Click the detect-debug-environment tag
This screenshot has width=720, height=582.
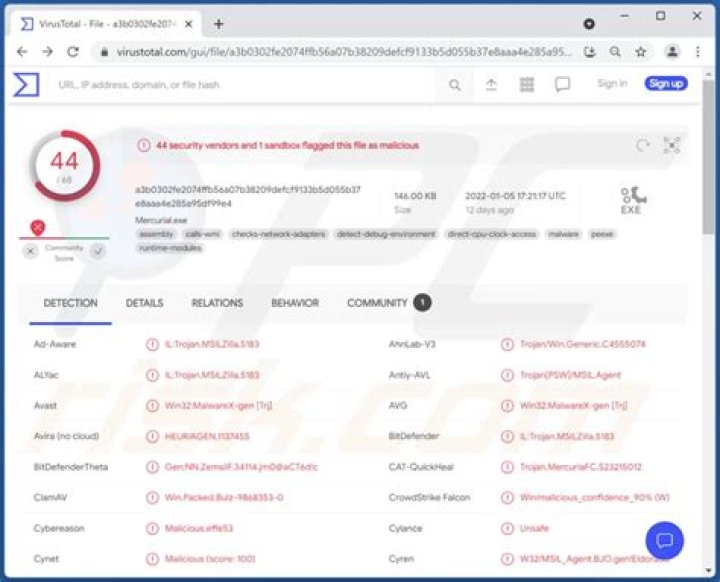click(386, 234)
